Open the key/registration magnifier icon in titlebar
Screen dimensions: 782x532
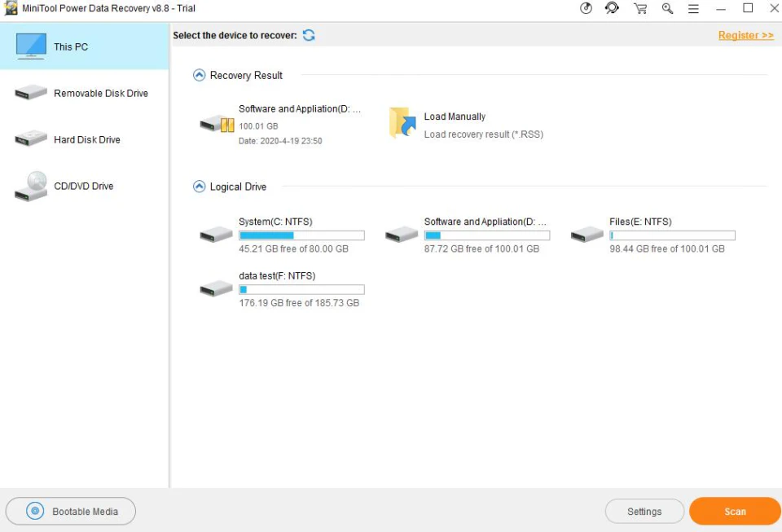[668, 8]
